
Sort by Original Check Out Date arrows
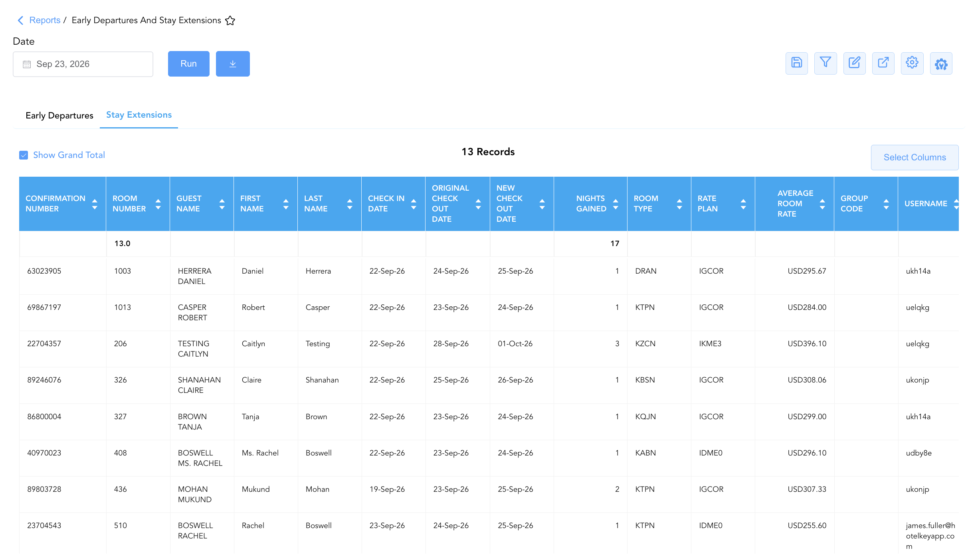click(478, 204)
